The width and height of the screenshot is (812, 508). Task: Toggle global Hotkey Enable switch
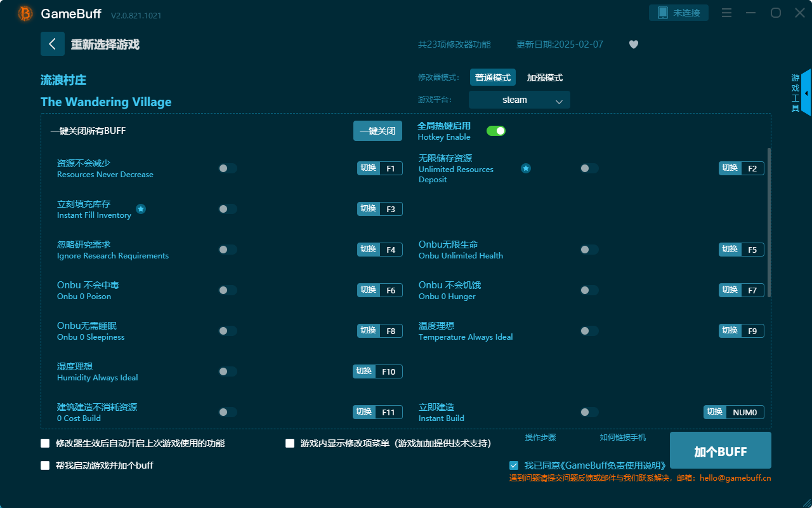(x=496, y=131)
